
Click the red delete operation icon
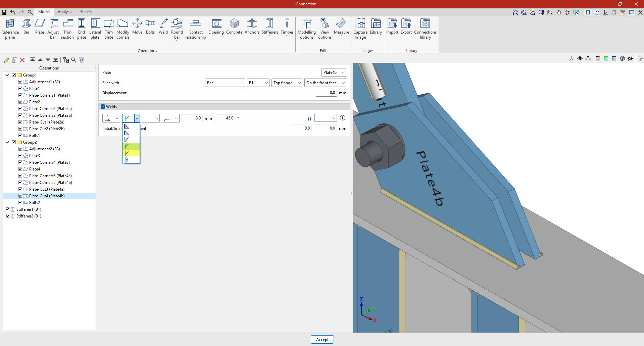[x=22, y=60]
